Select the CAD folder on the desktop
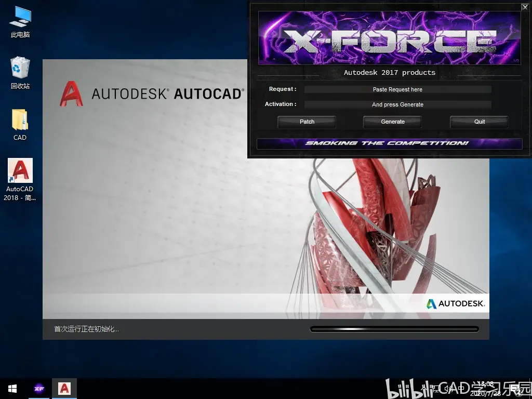 click(20, 125)
